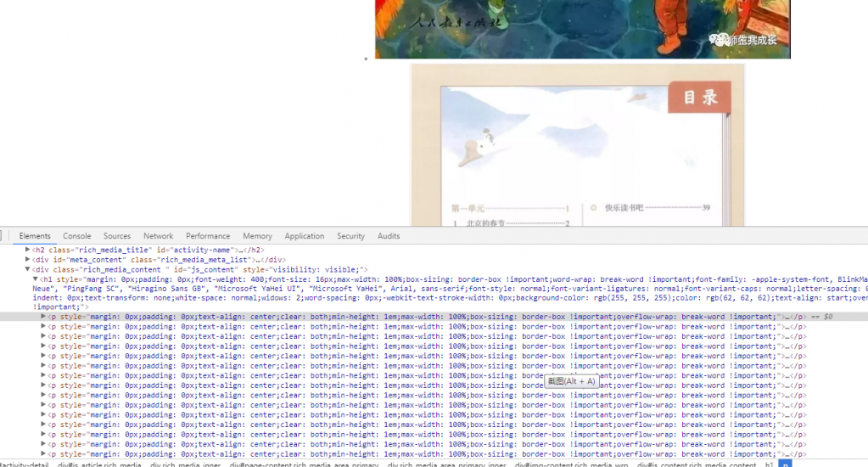This screenshot has height=467, width=868.
Task: Switch to the Security tab
Action: [x=350, y=236]
